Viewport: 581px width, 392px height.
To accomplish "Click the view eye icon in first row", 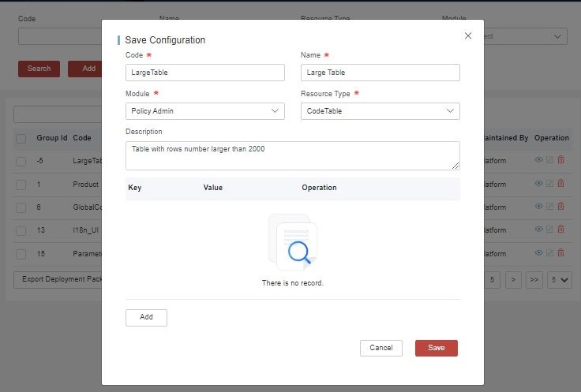I will pos(538,160).
